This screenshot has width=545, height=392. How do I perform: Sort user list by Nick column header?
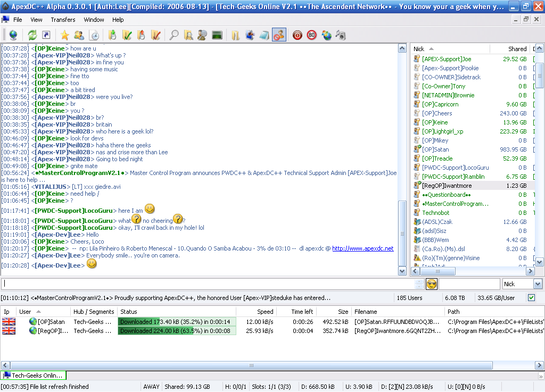click(x=450, y=49)
